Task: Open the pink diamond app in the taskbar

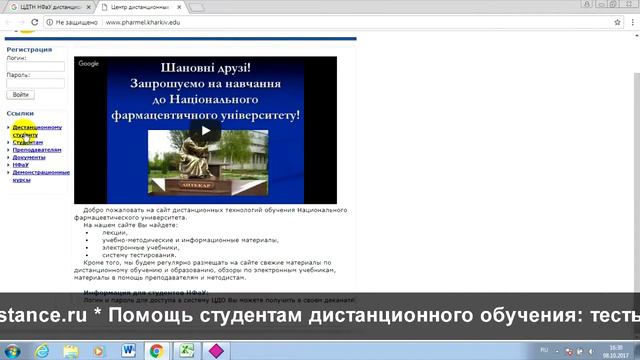Action: point(216,351)
